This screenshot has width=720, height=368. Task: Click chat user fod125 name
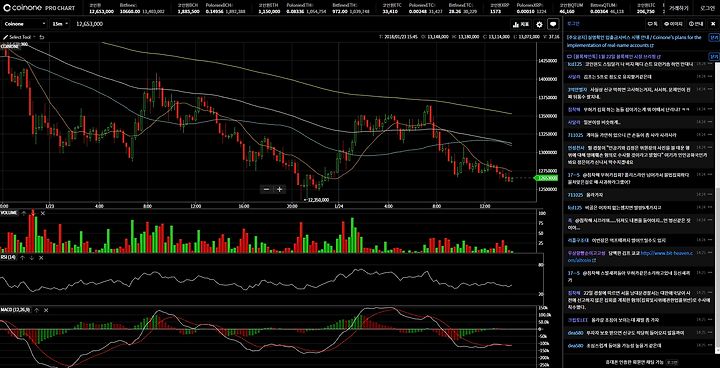[574, 207]
